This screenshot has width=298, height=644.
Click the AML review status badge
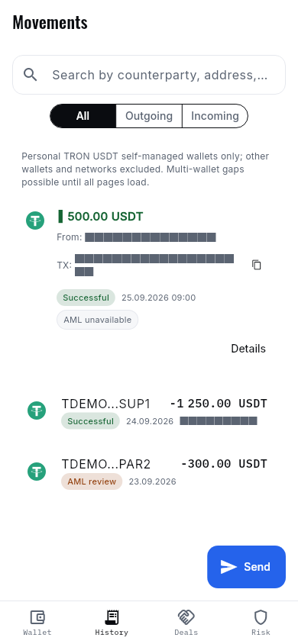coord(92,481)
